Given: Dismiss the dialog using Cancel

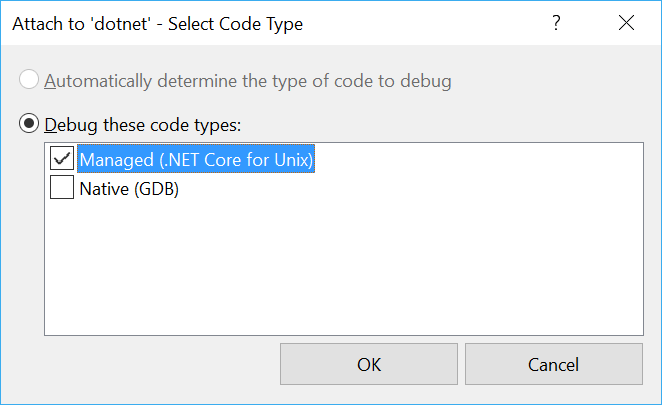Looking at the screenshot, I should pyautogui.click(x=553, y=365).
